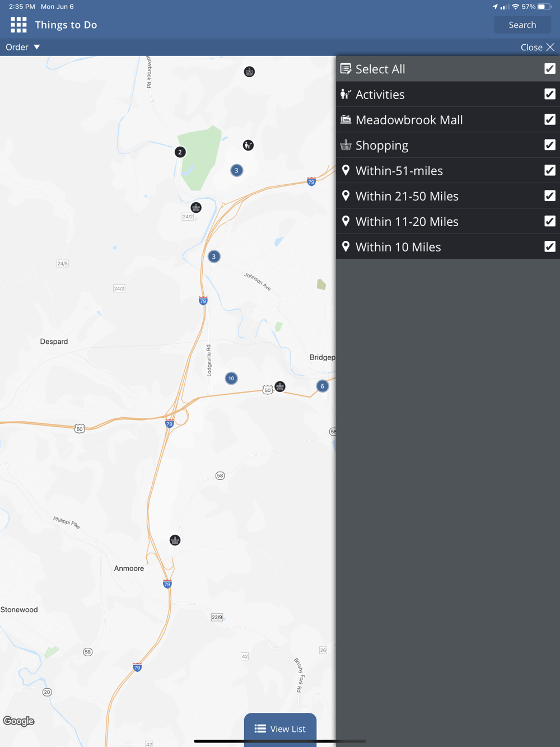Tap the shopping basket marker near Anmoore

coord(175,540)
